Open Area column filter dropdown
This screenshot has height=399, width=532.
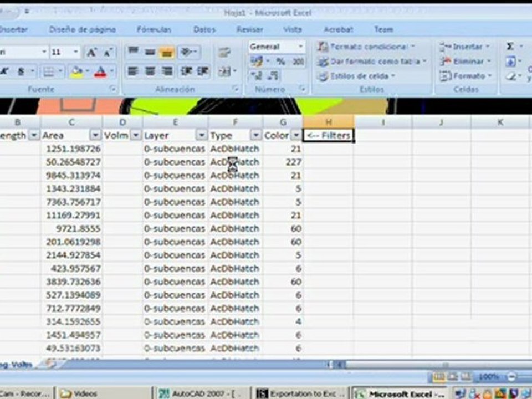(95, 135)
